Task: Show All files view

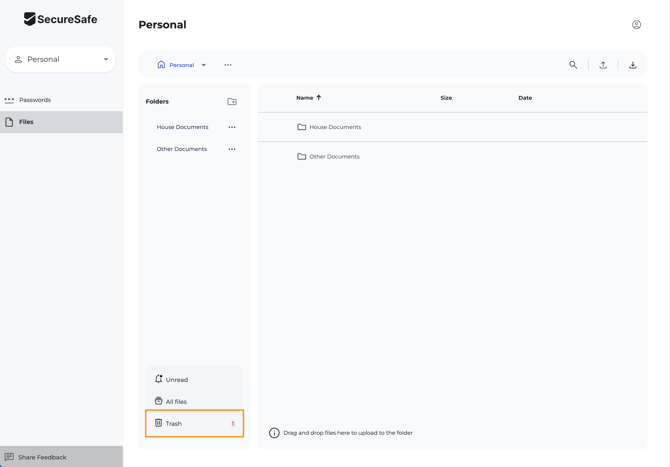Action: (176, 402)
